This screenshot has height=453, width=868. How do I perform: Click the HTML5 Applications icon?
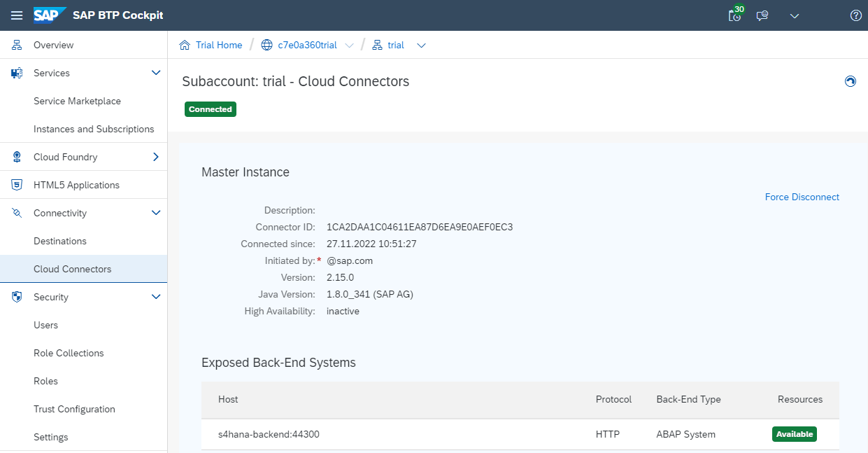coord(17,185)
